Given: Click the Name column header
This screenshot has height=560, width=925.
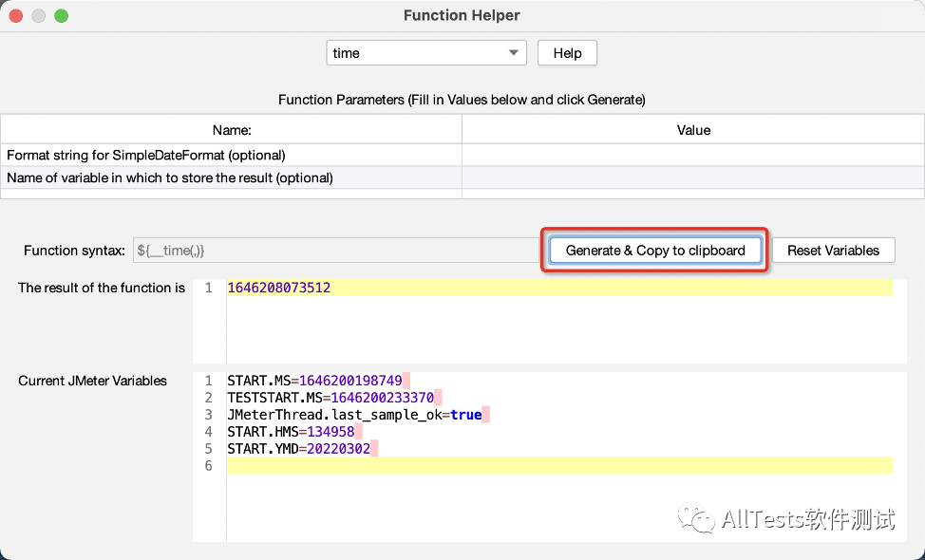Looking at the screenshot, I should click(x=232, y=130).
